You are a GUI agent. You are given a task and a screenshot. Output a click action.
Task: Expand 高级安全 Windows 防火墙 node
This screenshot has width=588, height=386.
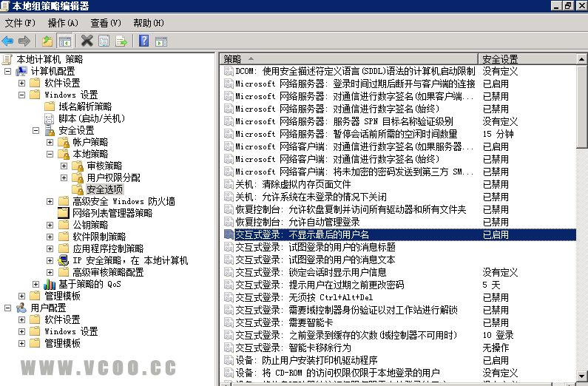click(50, 201)
